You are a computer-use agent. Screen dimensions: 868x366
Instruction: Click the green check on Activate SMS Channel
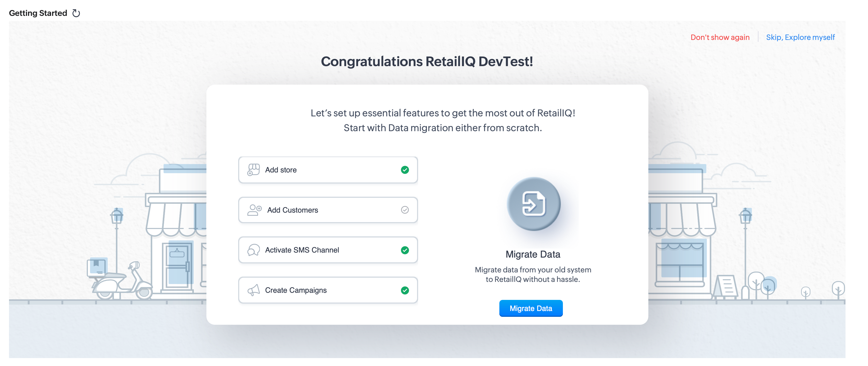click(405, 250)
